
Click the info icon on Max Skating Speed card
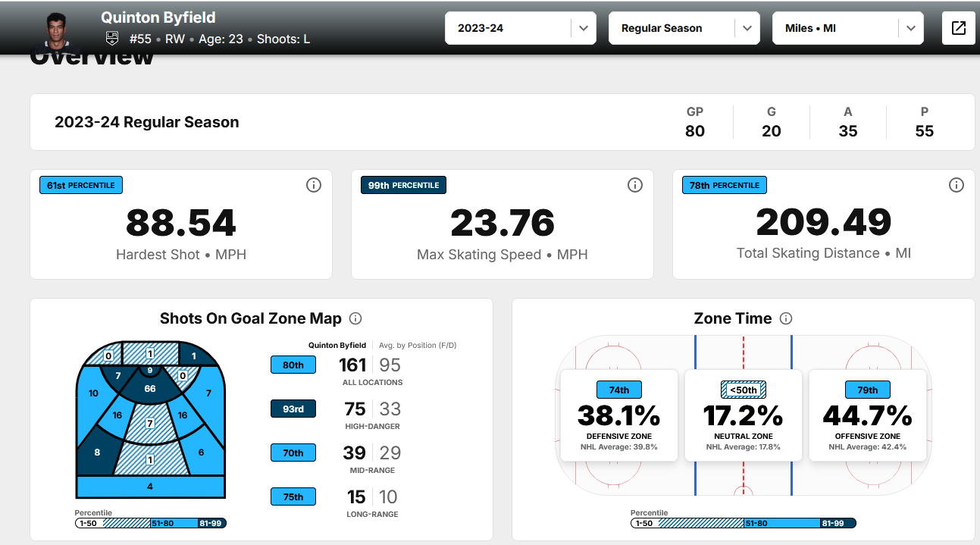coord(635,185)
